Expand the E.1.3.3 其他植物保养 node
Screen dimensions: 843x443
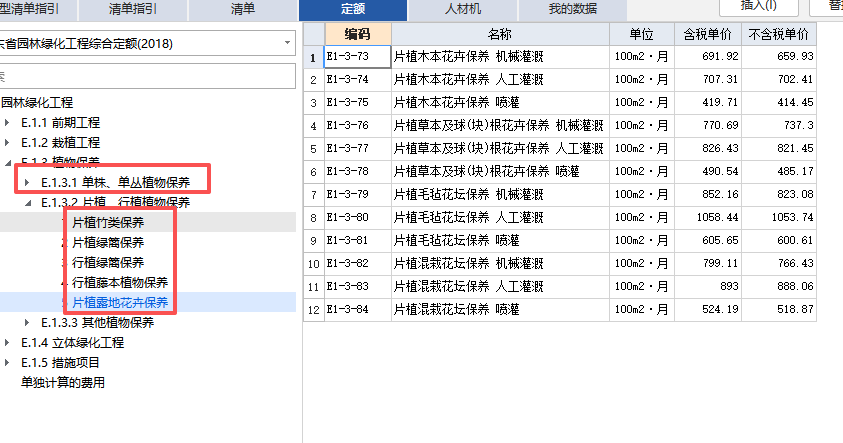coord(27,323)
